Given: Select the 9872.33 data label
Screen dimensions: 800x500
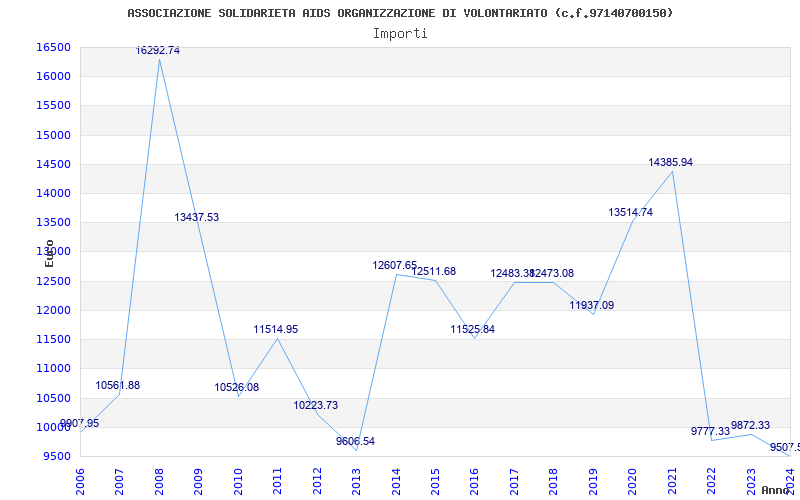Looking at the screenshot, I should [750, 426].
